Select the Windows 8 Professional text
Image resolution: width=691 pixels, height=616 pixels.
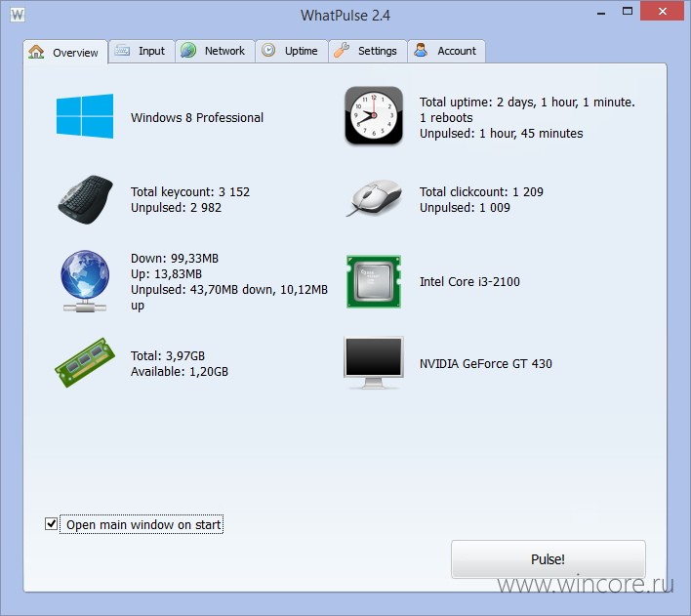pyautogui.click(x=197, y=118)
